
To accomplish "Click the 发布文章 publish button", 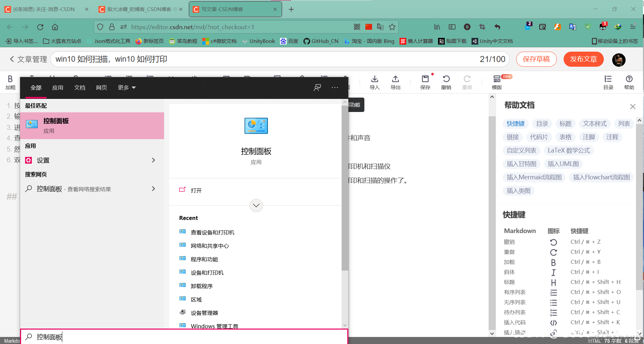I will 583,59.
